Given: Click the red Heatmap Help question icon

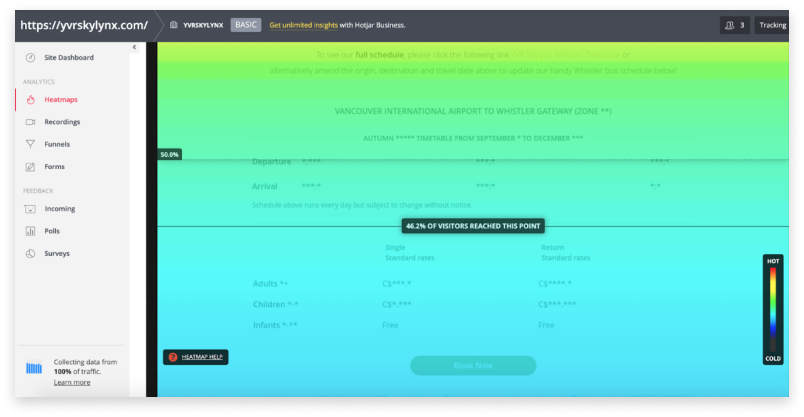Looking at the screenshot, I should (x=173, y=357).
